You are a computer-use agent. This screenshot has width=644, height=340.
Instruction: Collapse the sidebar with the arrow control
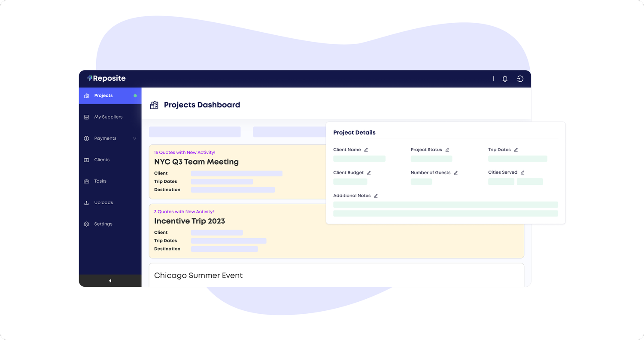[x=110, y=280]
